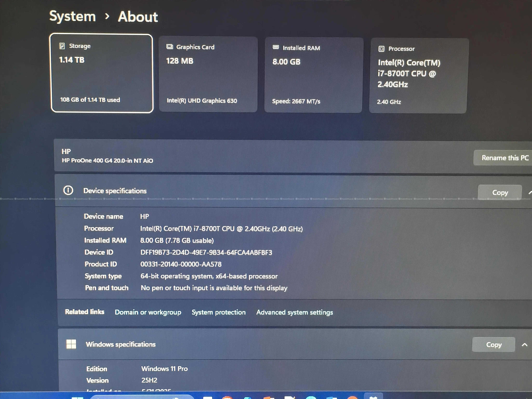The image size is (532, 399).
Task: Click the 'Installed RAM' row label
Action: point(105,240)
